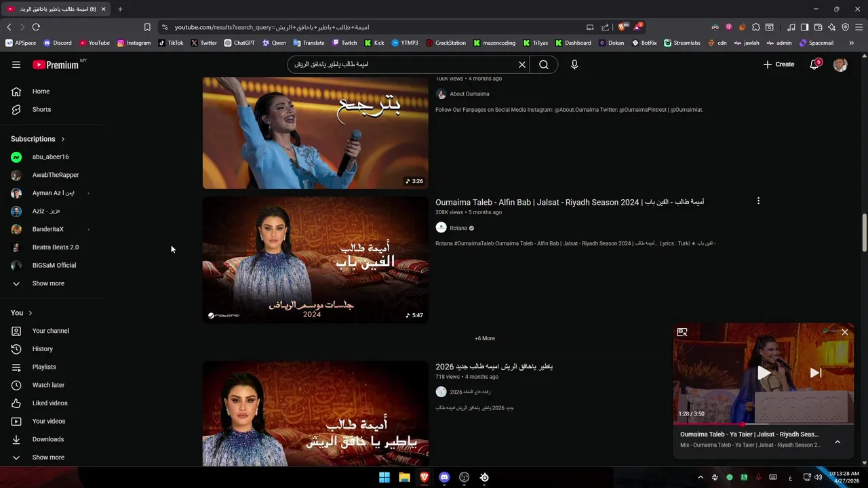Open options for Alfin Bab video
Viewport: 868px width, 488px height.
(x=758, y=201)
